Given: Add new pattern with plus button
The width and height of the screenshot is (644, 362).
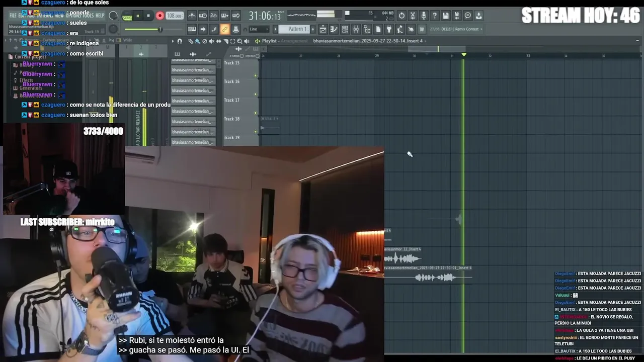Looking at the screenshot, I should (x=312, y=29).
